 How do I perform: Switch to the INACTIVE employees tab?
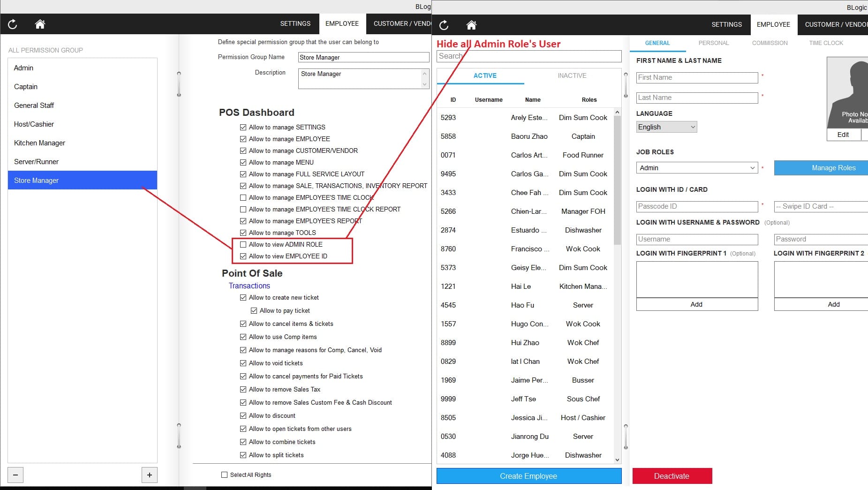pyautogui.click(x=572, y=75)
